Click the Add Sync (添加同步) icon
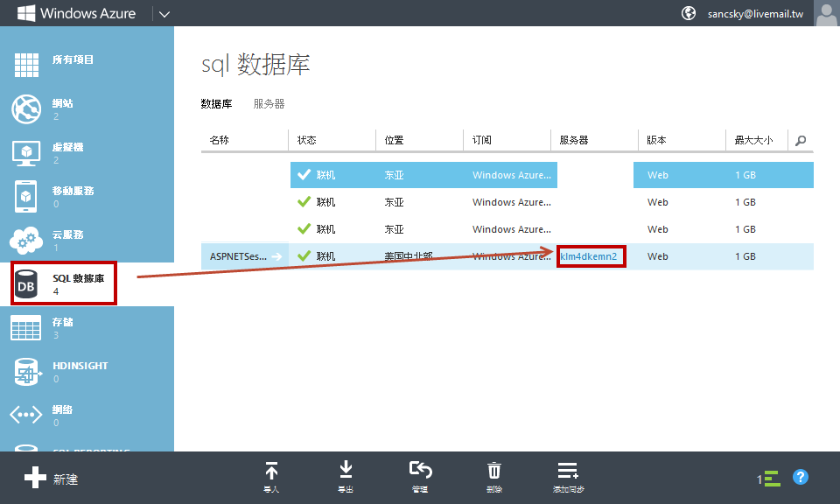Image resolution: width=840 pixels, height=504 pixels. 568,470
